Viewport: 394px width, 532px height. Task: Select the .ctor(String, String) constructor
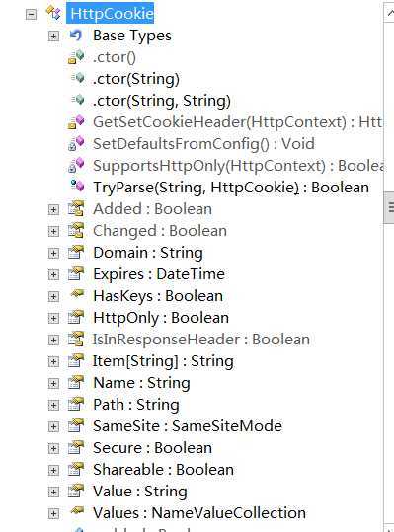point(162,101)
